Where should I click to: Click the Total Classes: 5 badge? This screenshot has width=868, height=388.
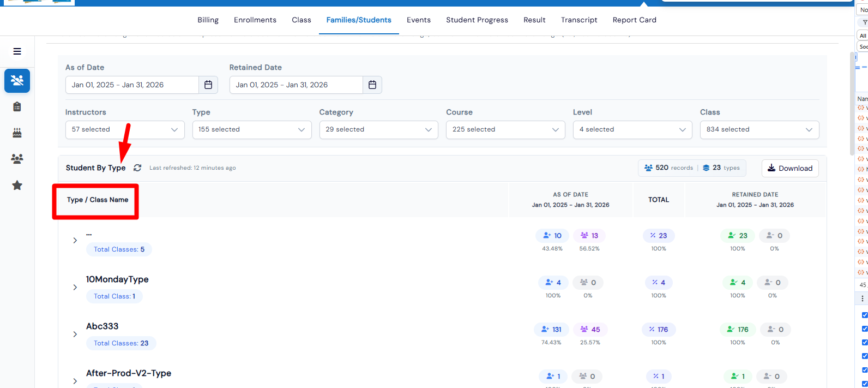(x=119, y=249)
